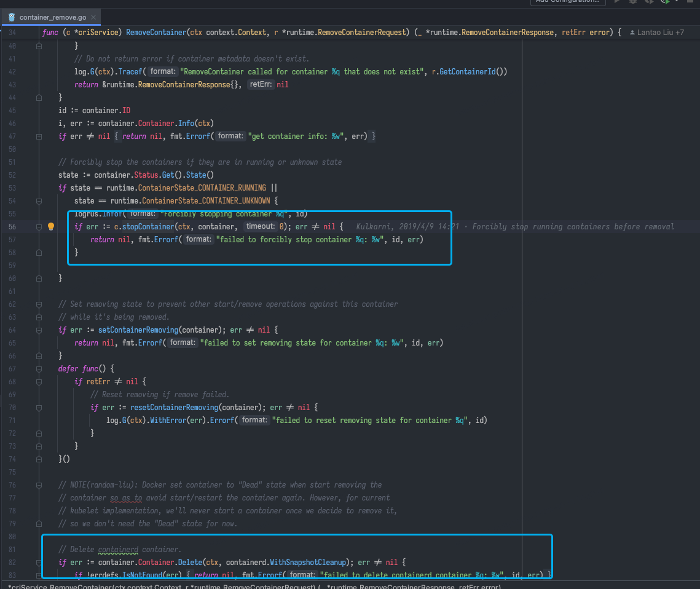Click setContainerRemoving on line 64
Image resolution: width=700 pixels, height=589 pixels.
(x=138, y=330)
